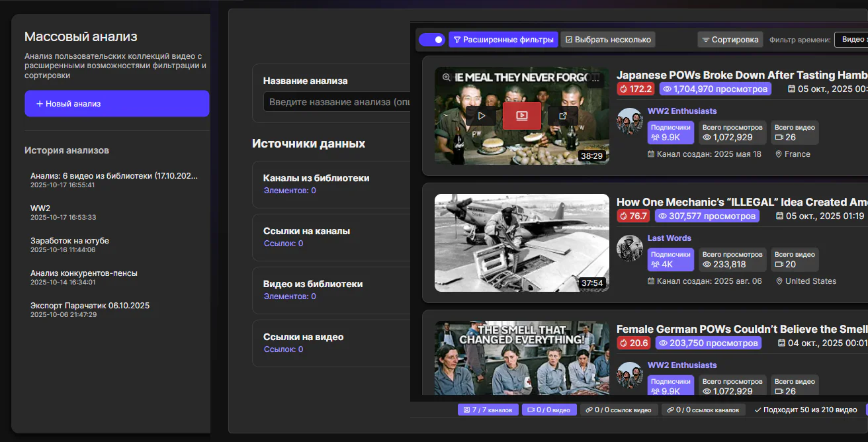868x442 pixels.
Task: Toggle the purple switch left of Расширенные фильтры
Action: point(431,40)
